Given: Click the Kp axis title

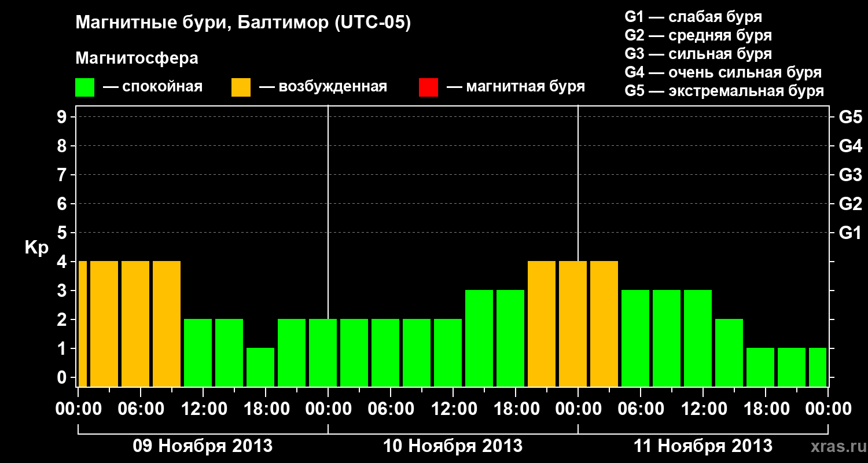Looking at the screenshot, I should tap(36, 248).
